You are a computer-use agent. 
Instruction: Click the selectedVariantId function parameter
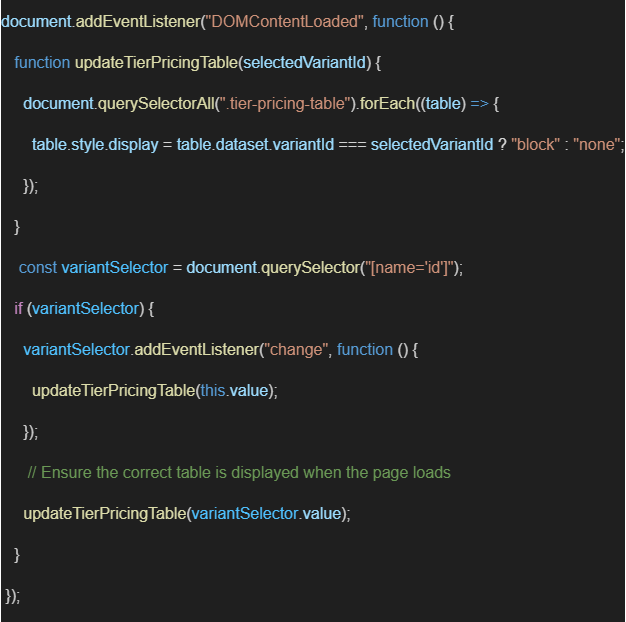click(308, 63)
